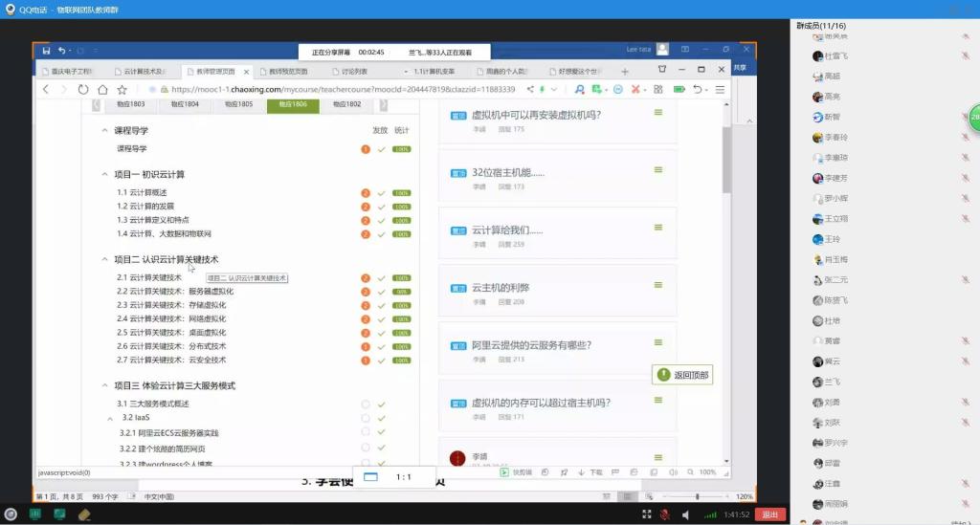This screenshot has height=525, width=980.
Task: Toggle the empty release circle for 3.1 三大服务模式概述
Action: pos(366,405)
